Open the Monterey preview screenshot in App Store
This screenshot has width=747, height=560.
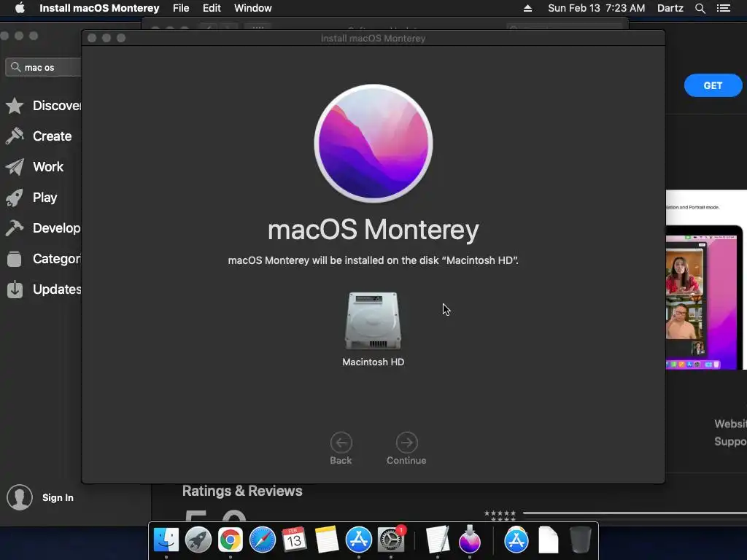(706, 280)
